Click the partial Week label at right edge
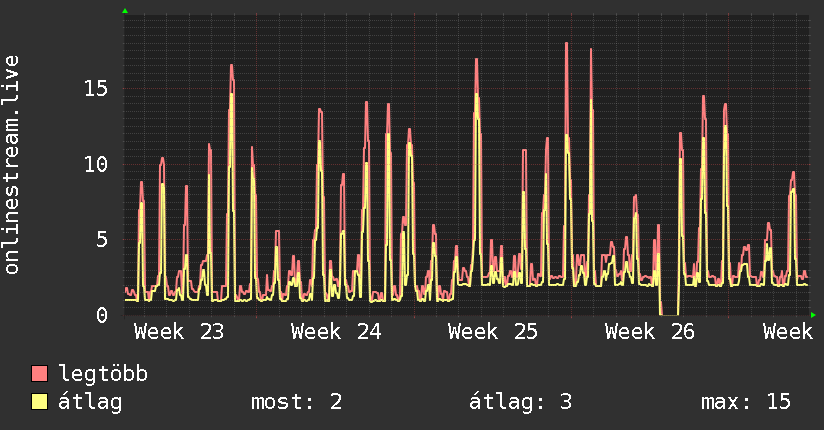The image size is (824, 430). (788, 332)
